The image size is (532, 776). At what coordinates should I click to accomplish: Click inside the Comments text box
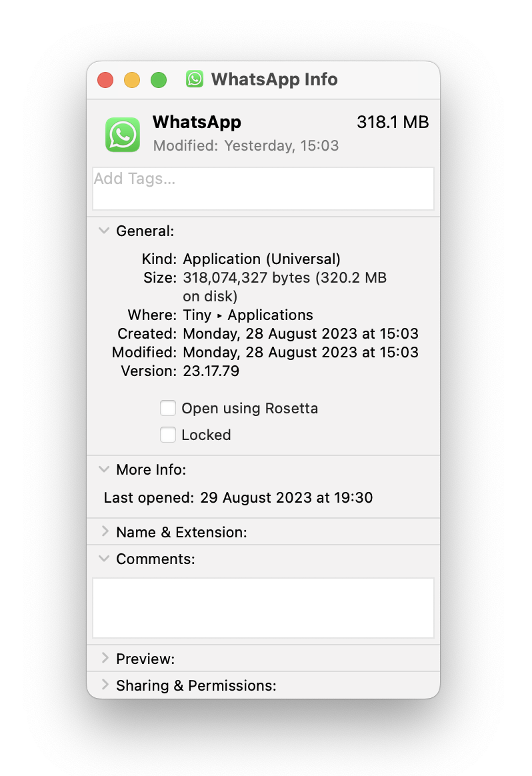pos(263,608)
